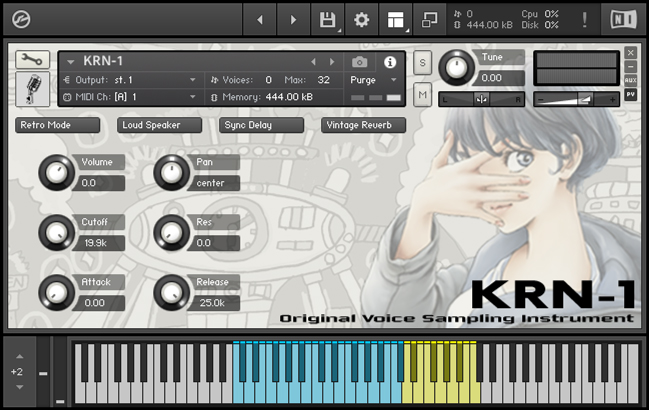Image resolution: width=649 pixels, height=410 pixels.
Task: Click the Cutoff knob
Action: coord(57,233)
